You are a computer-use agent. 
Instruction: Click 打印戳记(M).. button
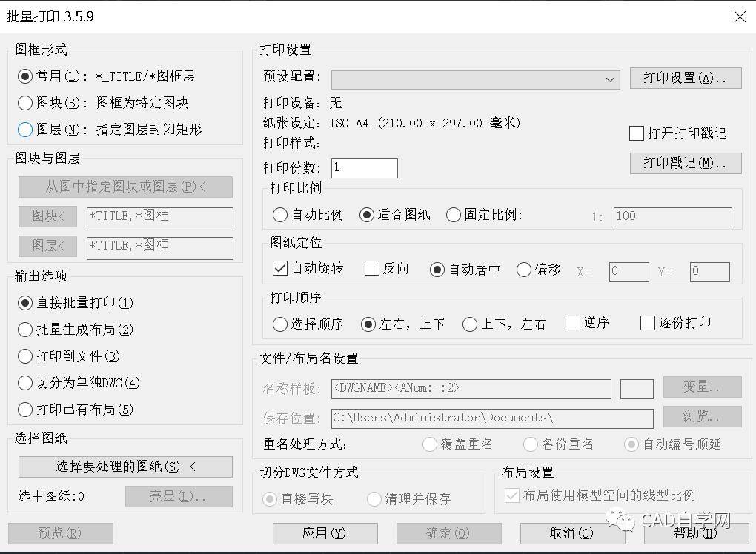pyautogui.click(x=686, y=163)
